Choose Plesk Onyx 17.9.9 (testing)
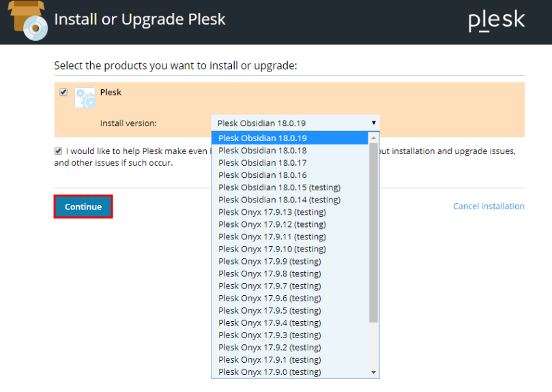This screenshot has height=392, width=552. 290,261
